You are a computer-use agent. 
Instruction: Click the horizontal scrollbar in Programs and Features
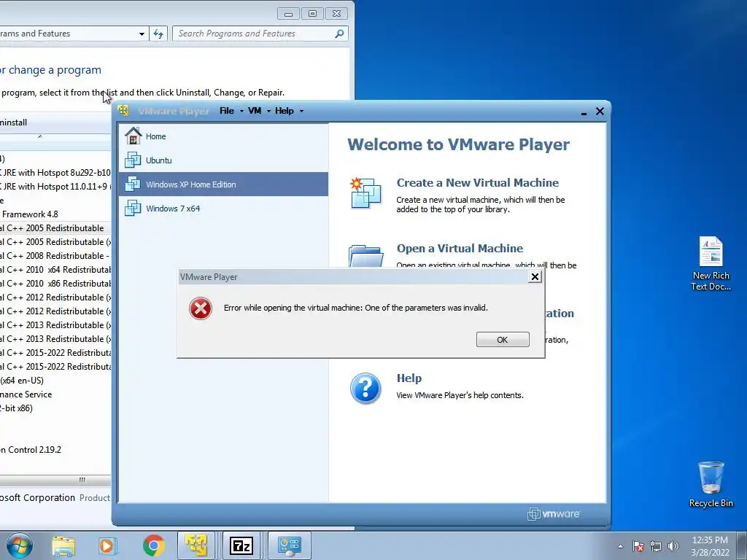pyautogui.click(x=55, y=480)
